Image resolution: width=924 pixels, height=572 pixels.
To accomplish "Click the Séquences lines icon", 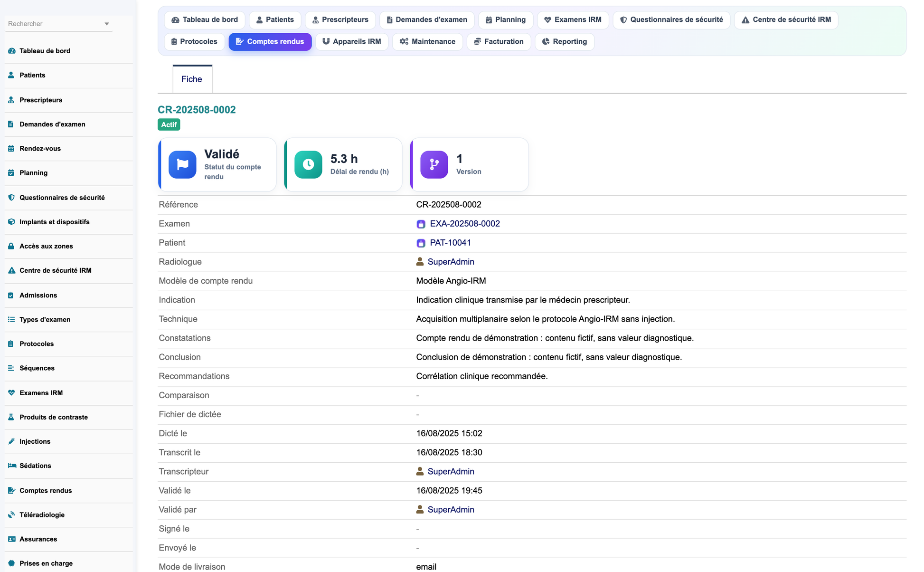I will [x=11, y=368].
